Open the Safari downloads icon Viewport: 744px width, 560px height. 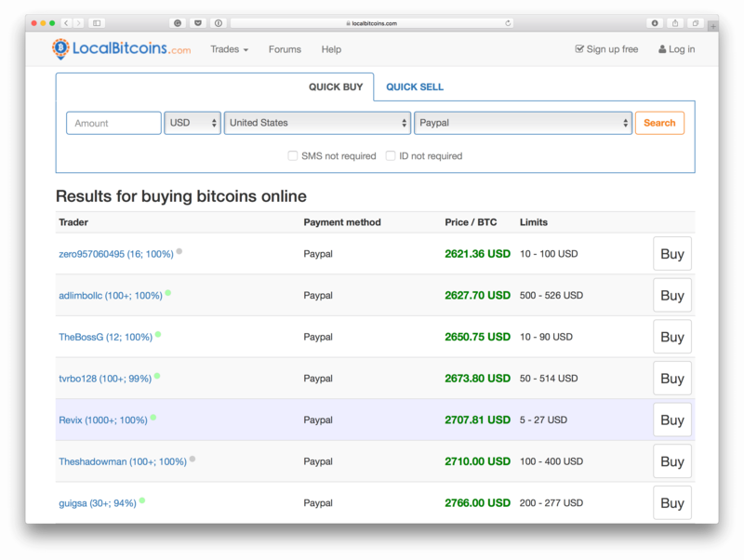click(x=655, y=22)
